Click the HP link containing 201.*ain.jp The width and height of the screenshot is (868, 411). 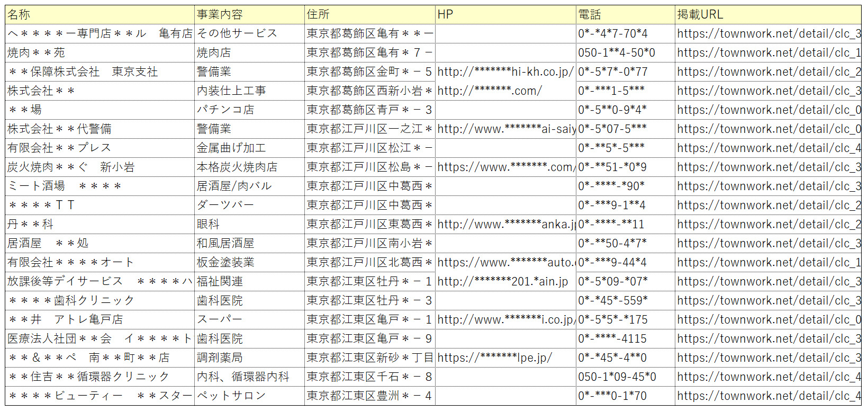click(503, 282)
